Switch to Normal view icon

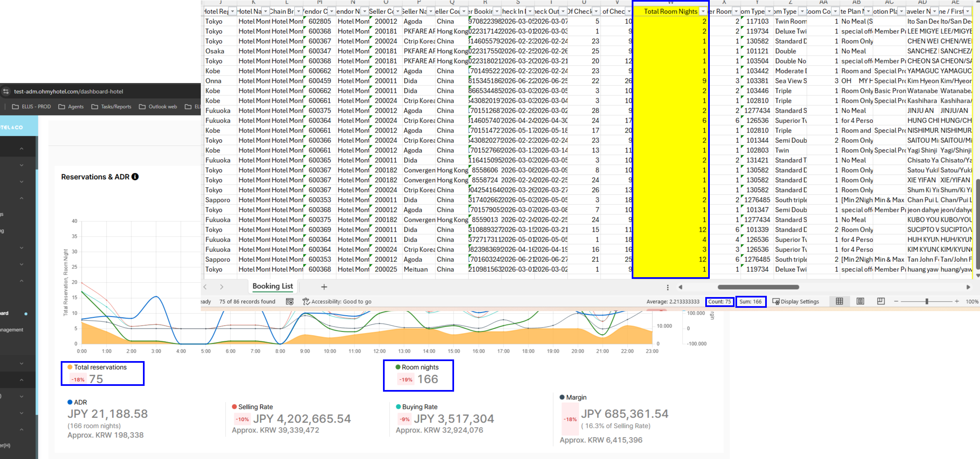tap(839, 301)
